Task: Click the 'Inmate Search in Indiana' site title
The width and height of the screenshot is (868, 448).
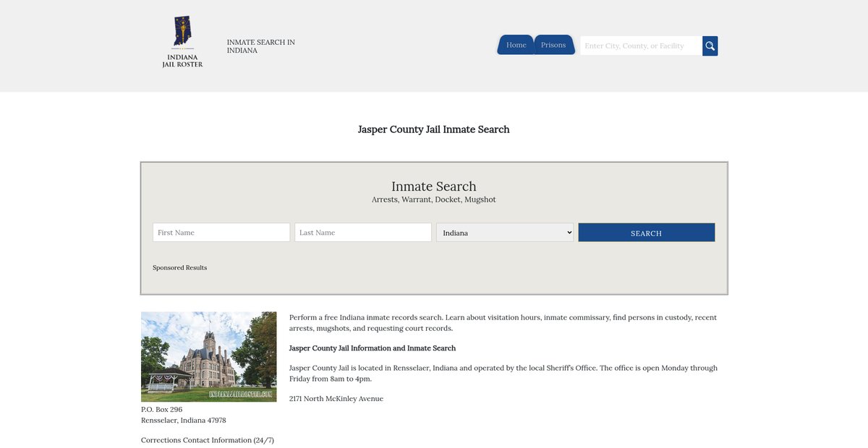Action: point(260,46)
